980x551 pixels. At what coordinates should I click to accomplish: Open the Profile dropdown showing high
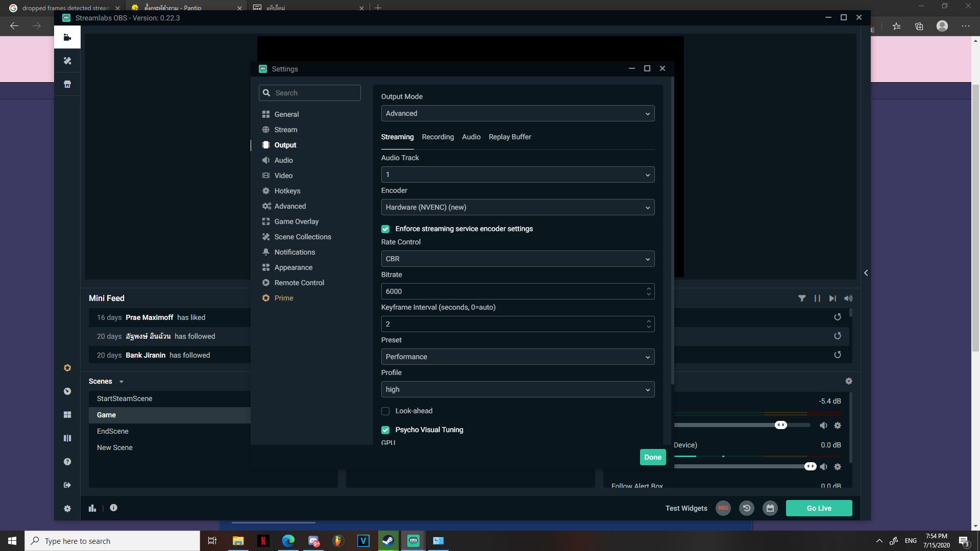(x=518, y=389)
